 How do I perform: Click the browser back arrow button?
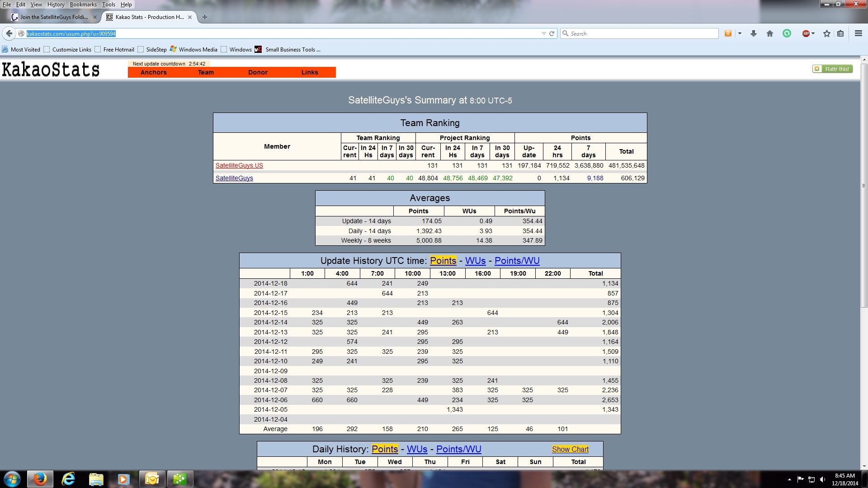coord(9,33)
